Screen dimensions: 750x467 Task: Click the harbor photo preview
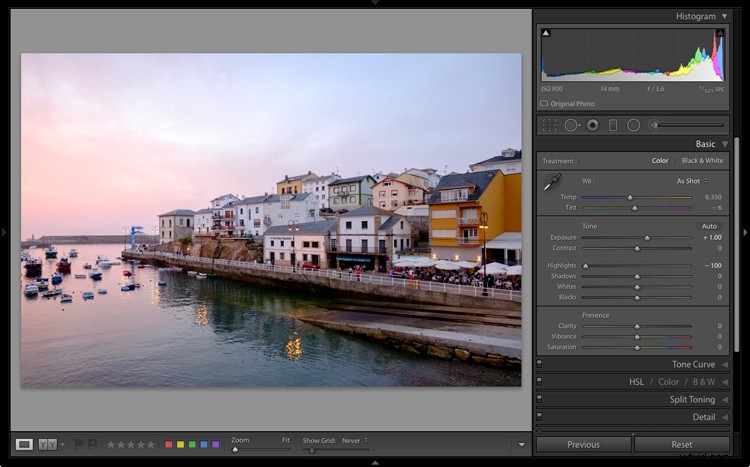pos(271,220)
